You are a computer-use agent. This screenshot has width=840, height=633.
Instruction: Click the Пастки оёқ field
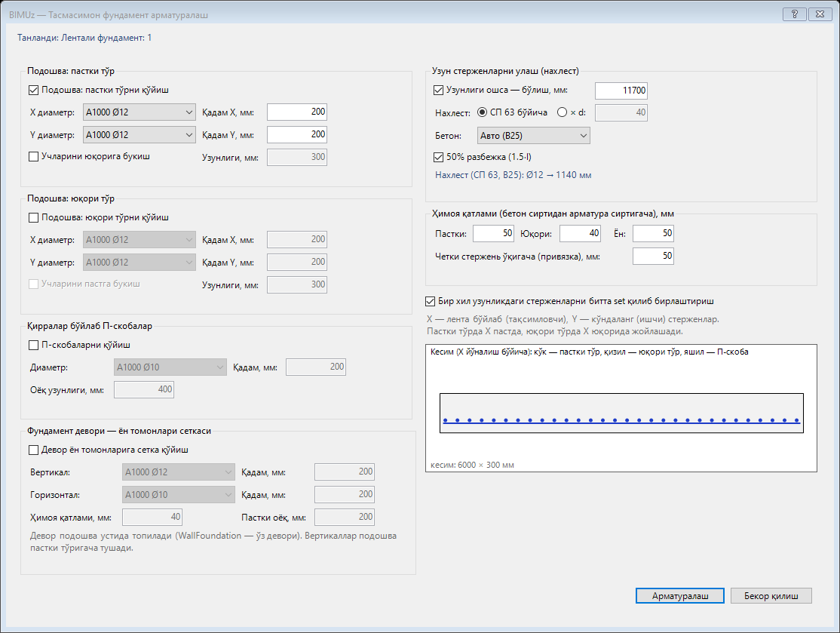(345, 518)
